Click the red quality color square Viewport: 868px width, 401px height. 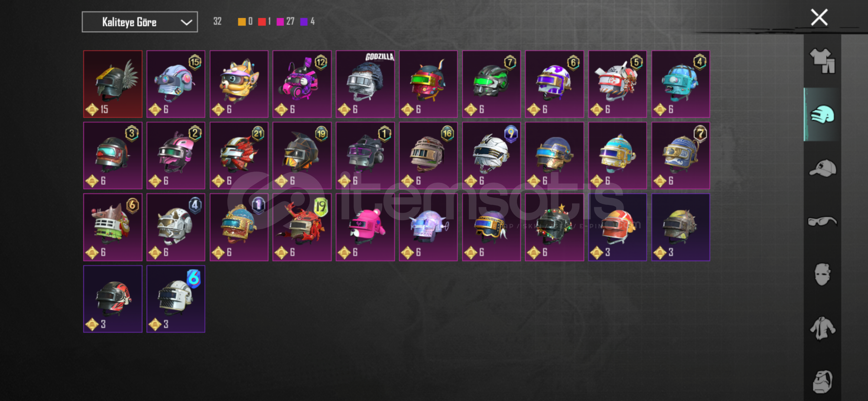pyautogui.click(x=262, y=22)
